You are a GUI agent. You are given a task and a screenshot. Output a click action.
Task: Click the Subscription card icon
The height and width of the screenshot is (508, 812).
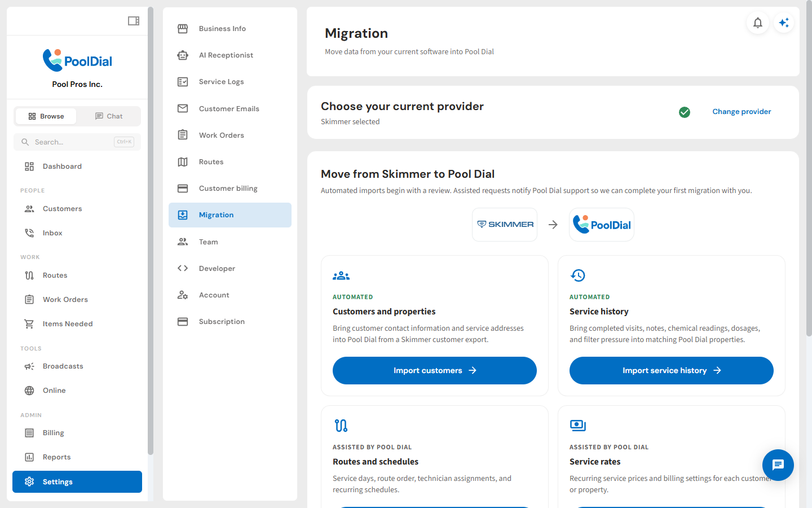183,322
